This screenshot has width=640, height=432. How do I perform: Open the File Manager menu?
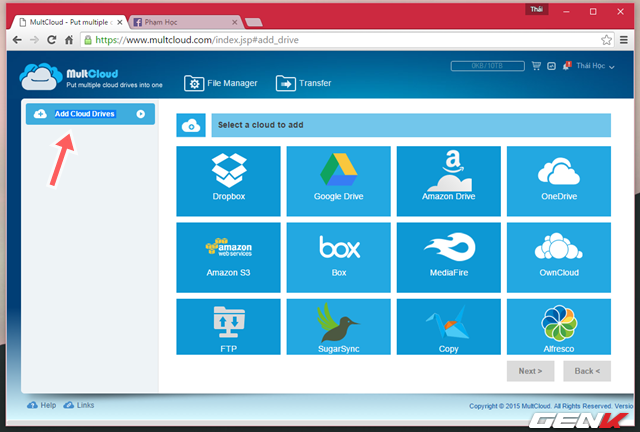220,84
